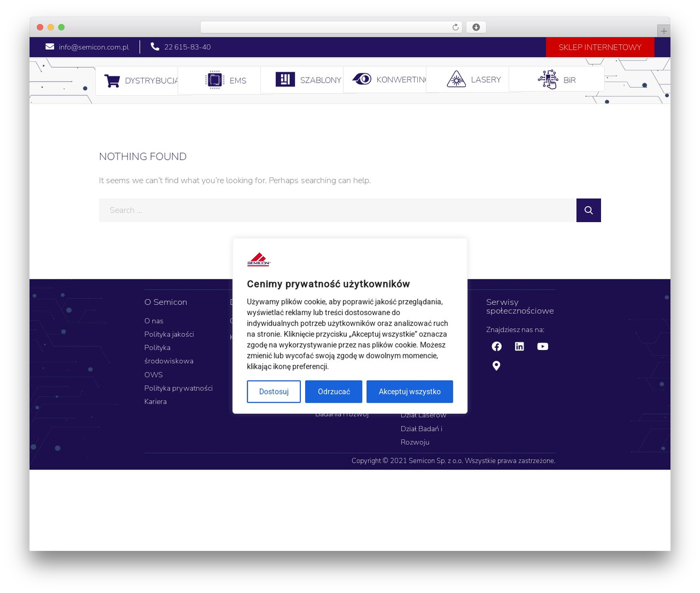This screenshot has height=593, width=700.
Task: Open the Sklep Internetowy shop button
Action: click(600, 47)
